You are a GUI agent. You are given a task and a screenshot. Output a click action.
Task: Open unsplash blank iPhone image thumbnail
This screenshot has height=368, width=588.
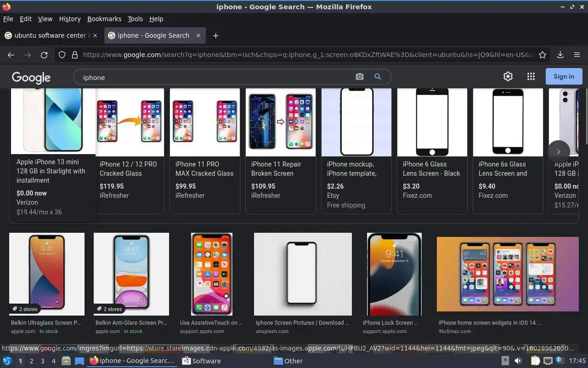303,274
